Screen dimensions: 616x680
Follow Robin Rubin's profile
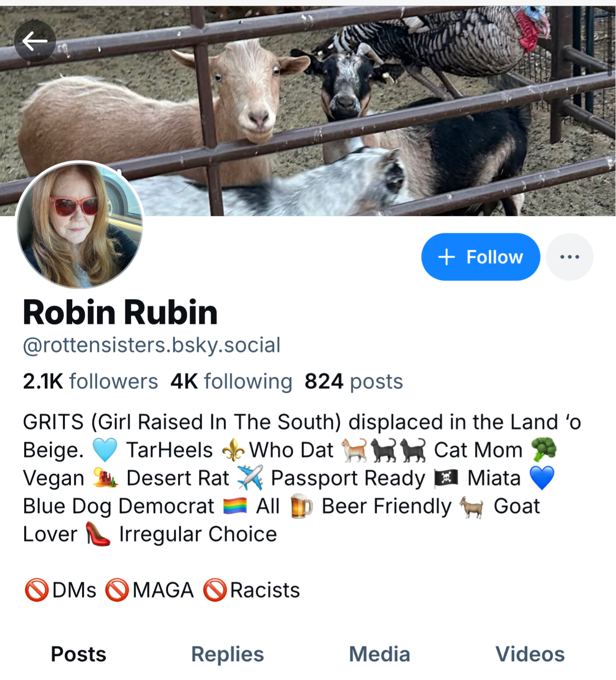coord(481,257)
